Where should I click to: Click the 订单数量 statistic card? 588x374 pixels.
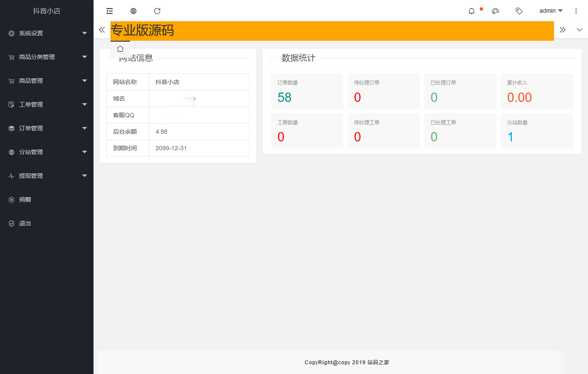tap(307, 92)
